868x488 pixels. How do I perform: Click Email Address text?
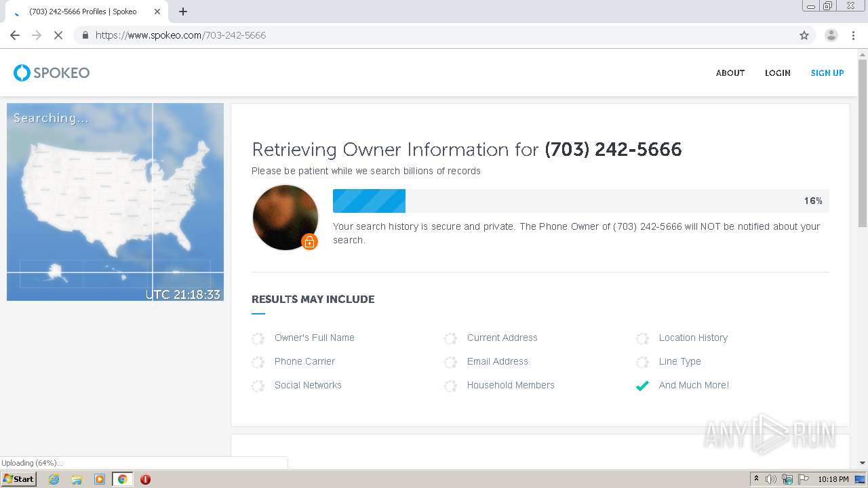point(498,361)
